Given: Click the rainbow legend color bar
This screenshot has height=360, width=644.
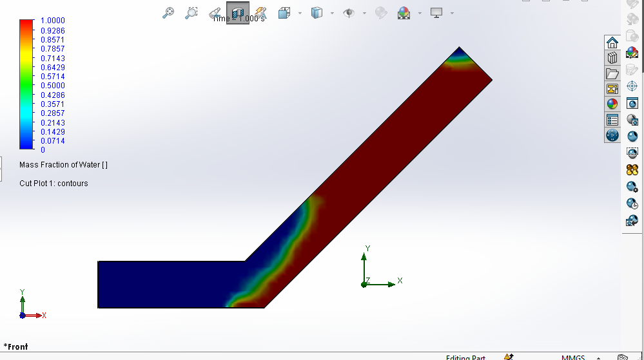Looking at the screenshot, I should [26, 84].
